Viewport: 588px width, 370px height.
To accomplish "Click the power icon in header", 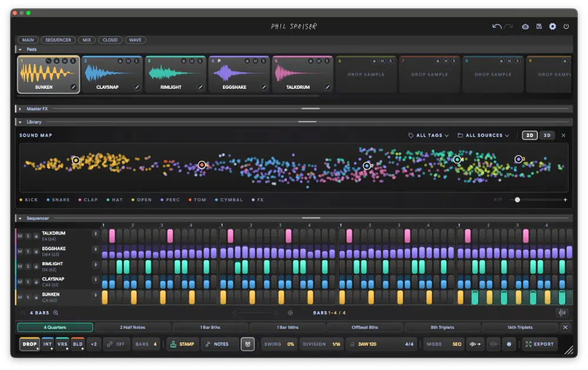I will point(566,26).
